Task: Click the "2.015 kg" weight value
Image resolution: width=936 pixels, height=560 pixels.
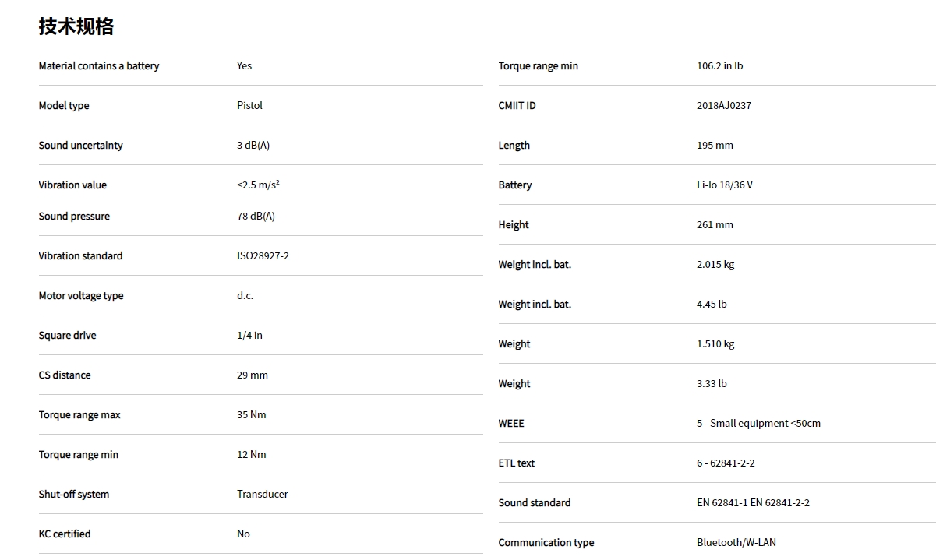Action: tap(715, 265)
